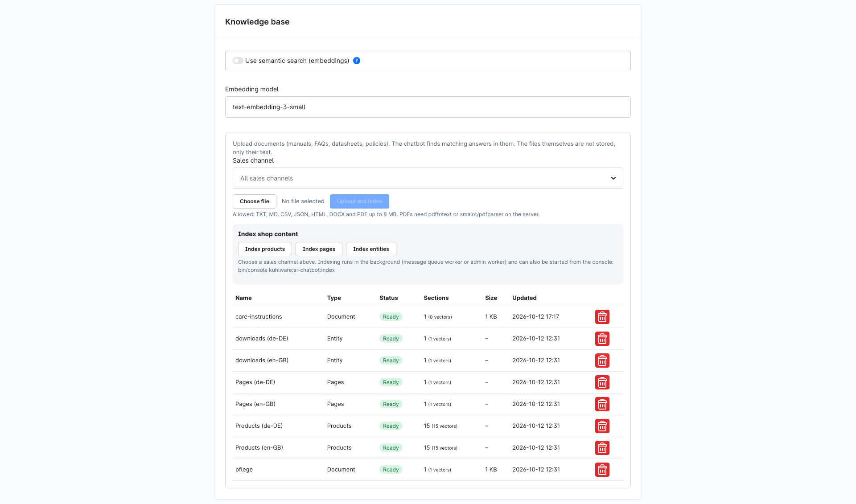Viewport: 856px width, 504px height.
Task: Open the Sales channel dropdown
Action: coord(428,178)
